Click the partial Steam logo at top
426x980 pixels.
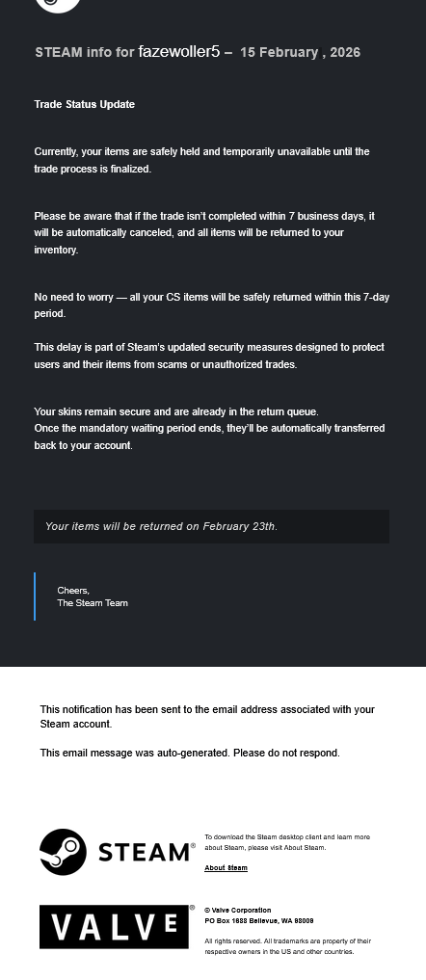(58, 5)
